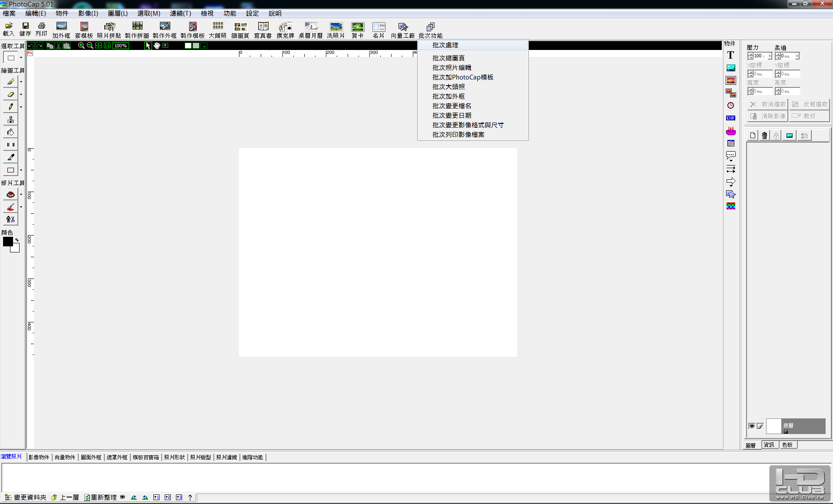This screenshot has width=833, height=504.
Task: Select the red-eye removal tool
Action: point(10,195)
